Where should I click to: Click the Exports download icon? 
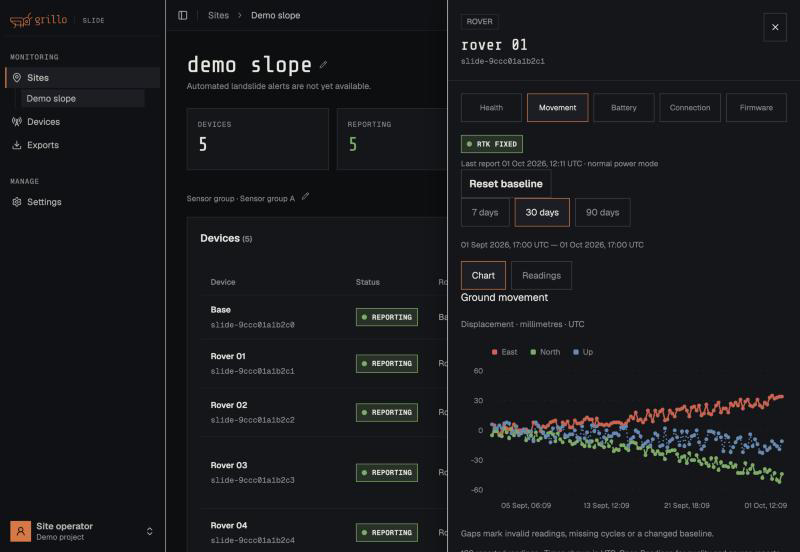[17, 145]
